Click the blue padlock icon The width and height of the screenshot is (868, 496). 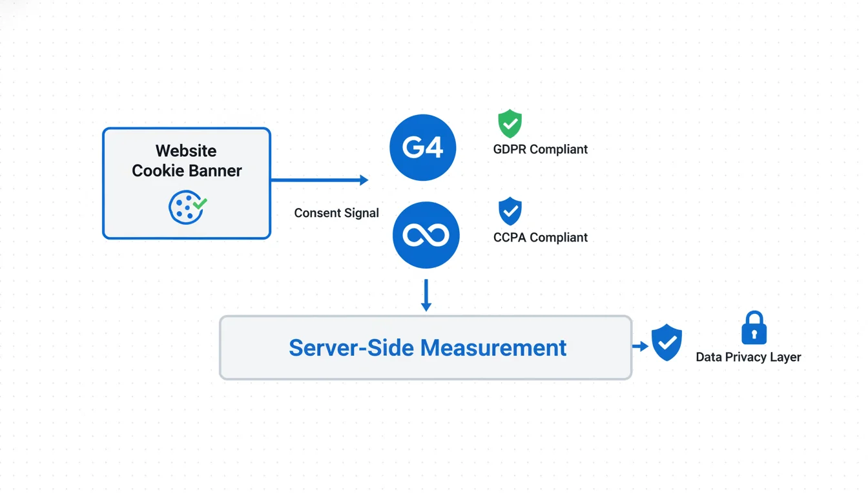754,328
